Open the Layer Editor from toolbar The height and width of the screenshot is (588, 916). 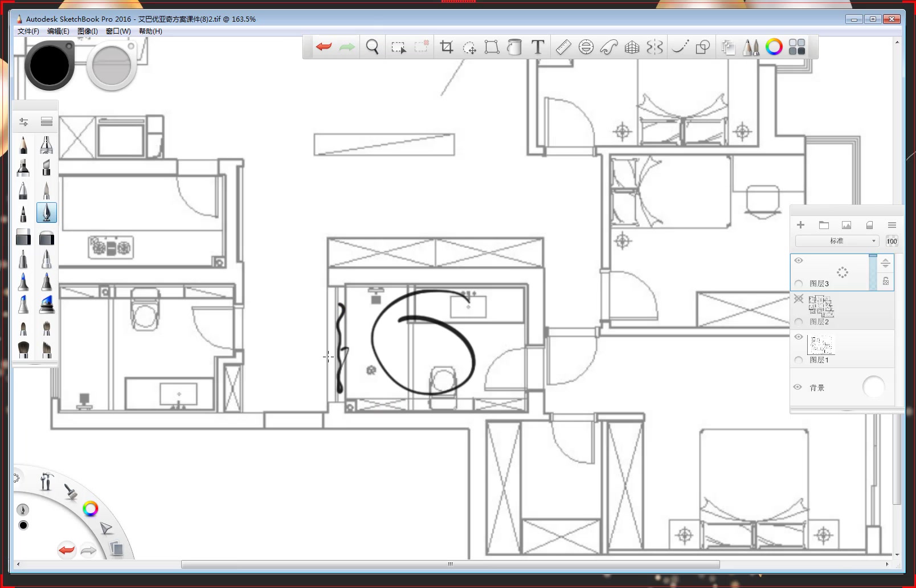(728, 47)
